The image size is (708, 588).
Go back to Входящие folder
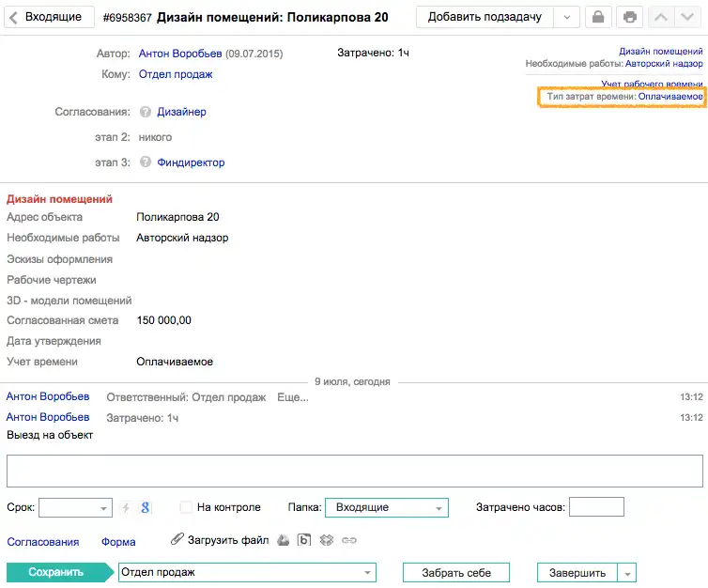pyautogui.click(x=49, y=17)
